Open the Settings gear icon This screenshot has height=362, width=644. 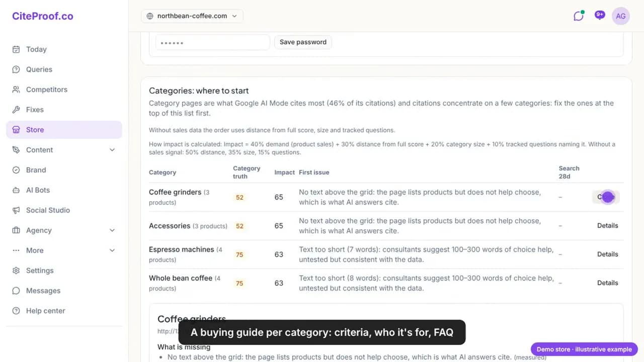coord(16,270)
